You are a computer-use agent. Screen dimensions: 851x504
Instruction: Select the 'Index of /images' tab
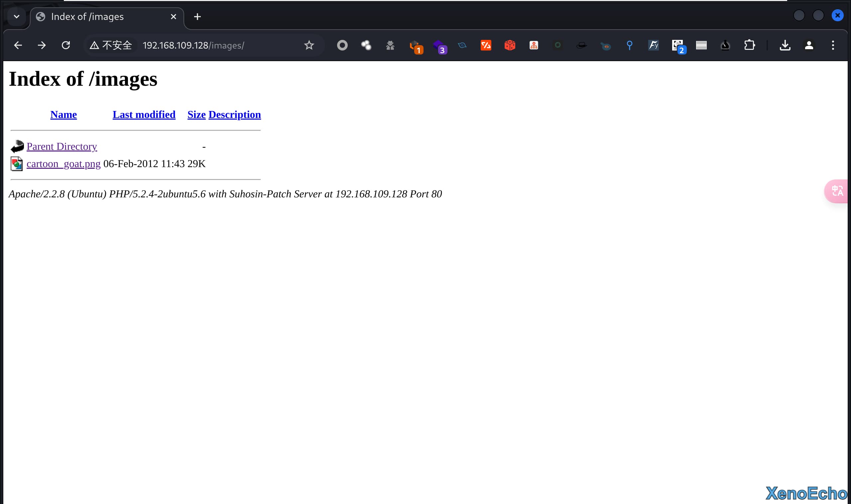tap(102, 17)
